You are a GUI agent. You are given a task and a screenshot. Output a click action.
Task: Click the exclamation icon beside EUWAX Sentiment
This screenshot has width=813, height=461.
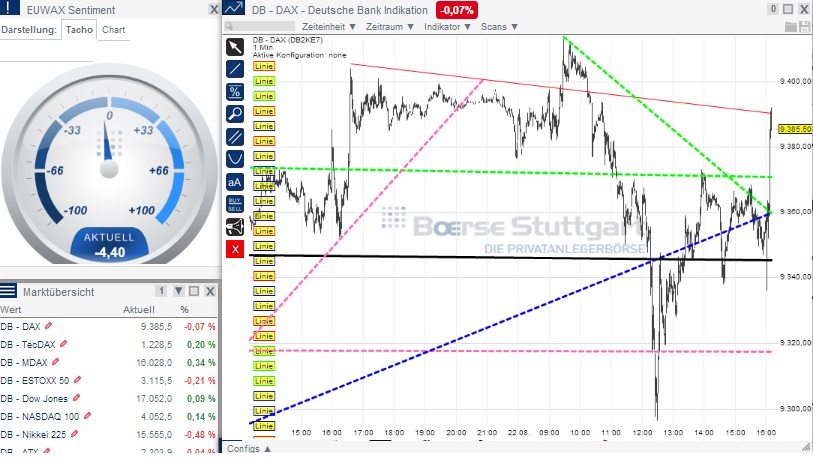pyautogui.click(x=9, y=7)
